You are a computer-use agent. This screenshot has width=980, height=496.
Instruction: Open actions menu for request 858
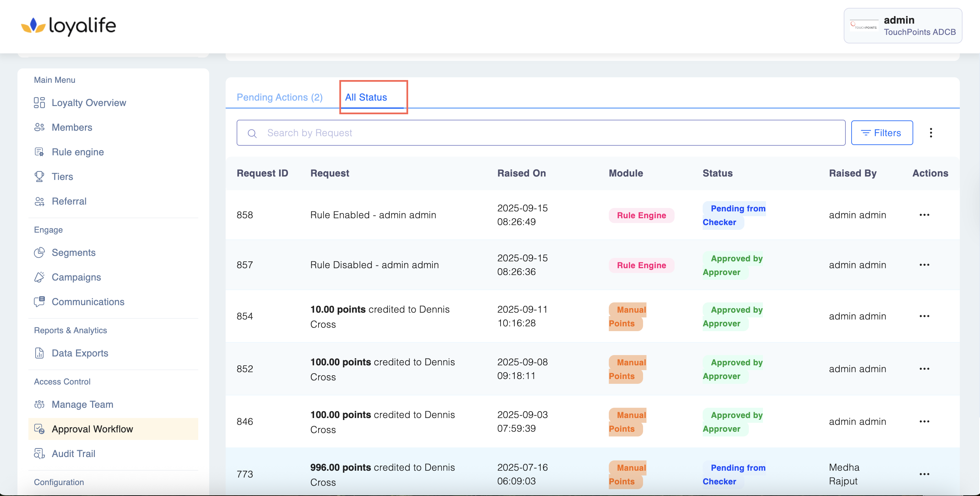point(924,215)
